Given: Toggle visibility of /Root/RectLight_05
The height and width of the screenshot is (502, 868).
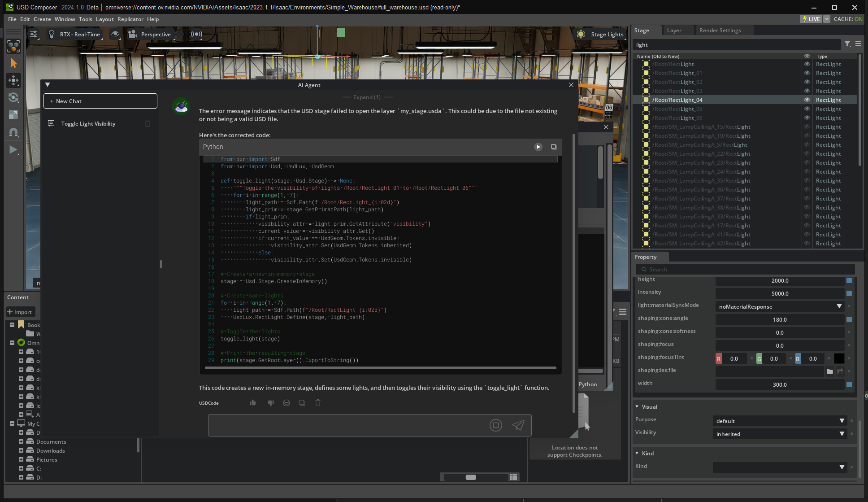Looking at the screenshot, I should (807, 109).
